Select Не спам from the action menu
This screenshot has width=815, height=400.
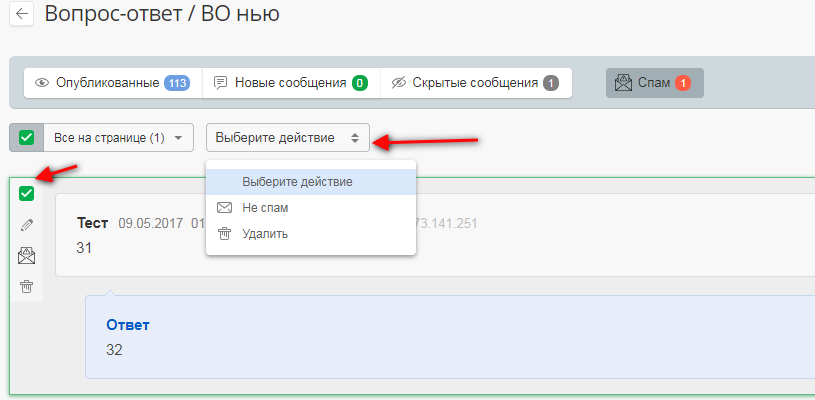pos(265,208)
